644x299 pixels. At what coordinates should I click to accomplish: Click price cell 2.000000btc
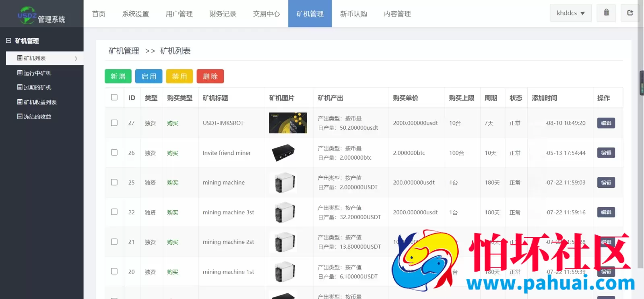409,153
